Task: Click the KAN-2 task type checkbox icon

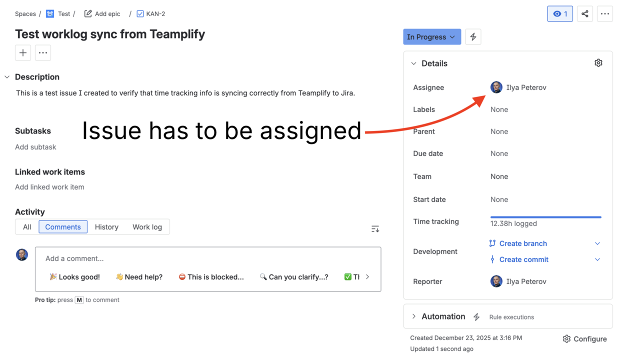Action: pyautogui.click(x=140, y=13)
